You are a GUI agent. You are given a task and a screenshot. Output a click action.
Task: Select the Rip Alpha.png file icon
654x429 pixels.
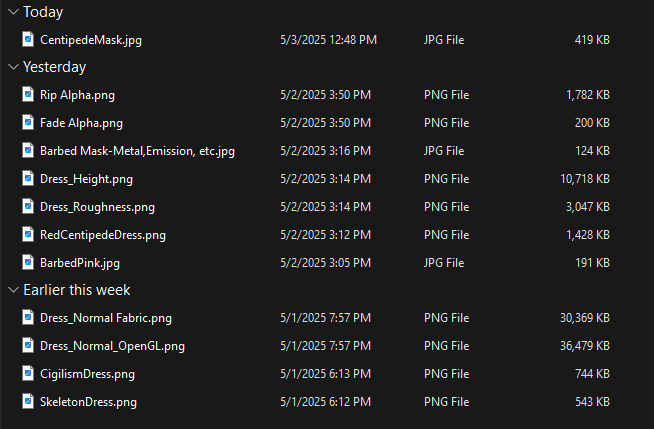28,94
